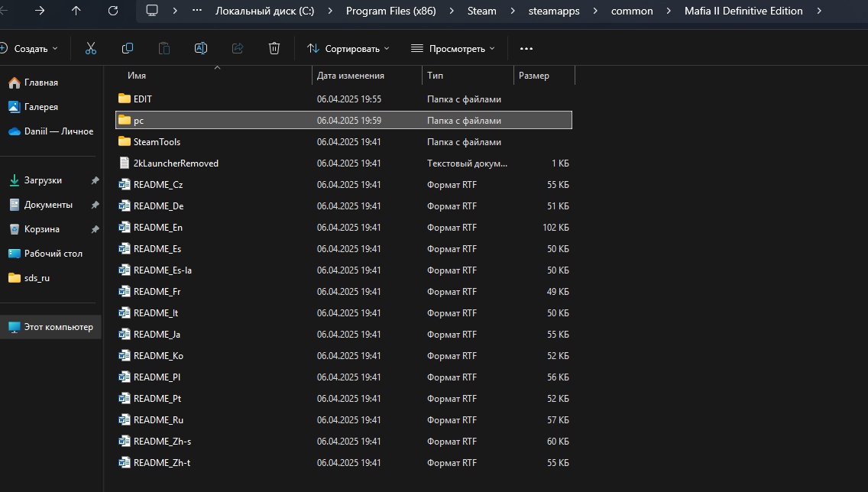Expand chevron after Mafia II Definitive Edition
This screenshot has width=868, height=492.
point(819,11)
